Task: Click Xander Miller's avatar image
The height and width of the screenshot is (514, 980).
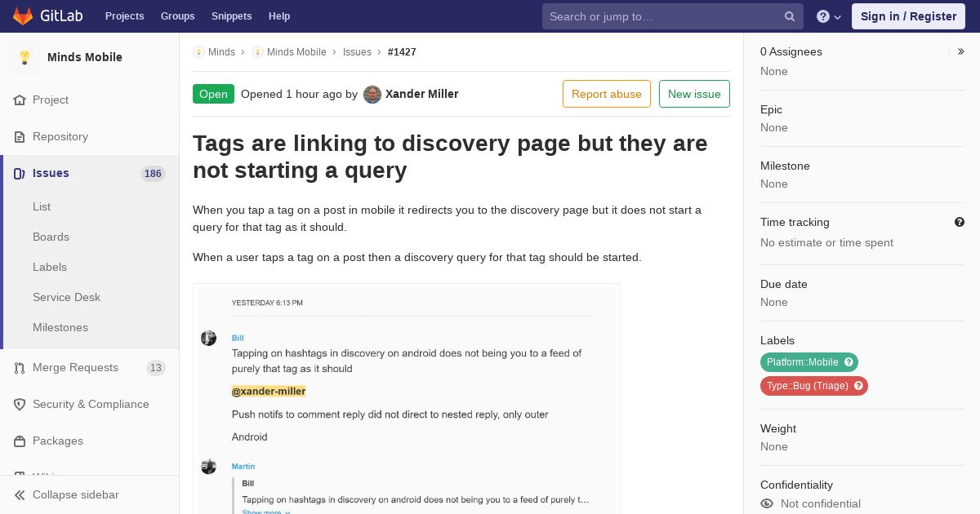Action: [372, 94]
